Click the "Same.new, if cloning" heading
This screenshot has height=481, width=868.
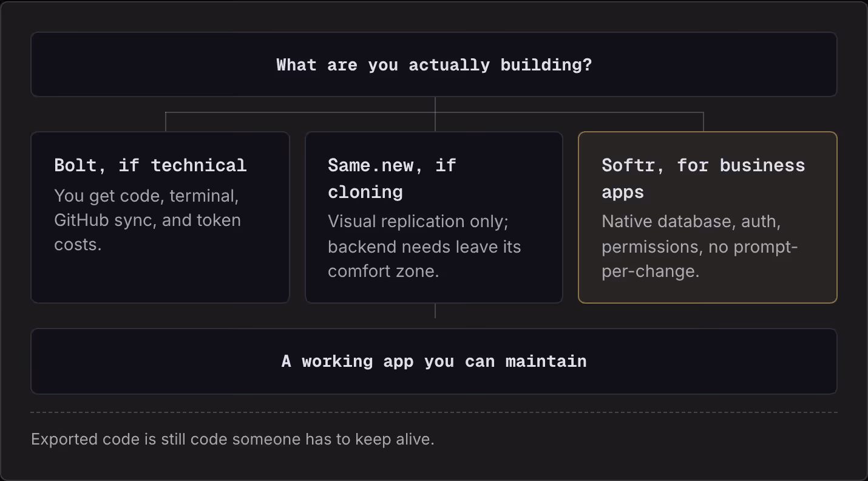pos(392,179)
